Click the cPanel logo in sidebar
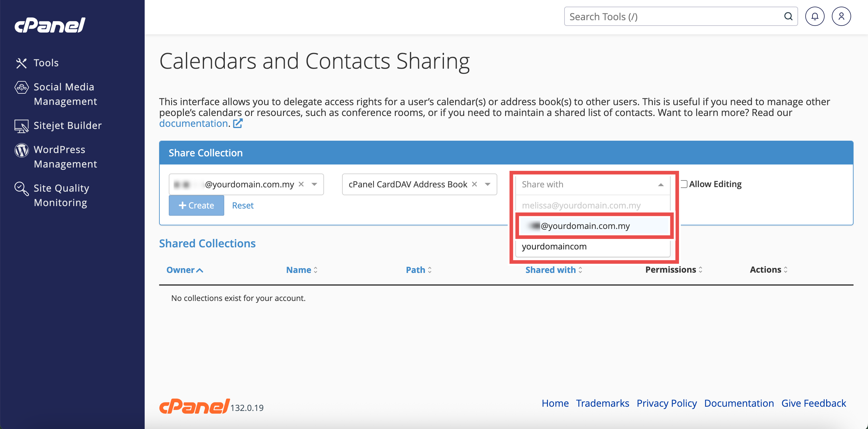This screenshot has width=868, height=429. click(50, 25)
